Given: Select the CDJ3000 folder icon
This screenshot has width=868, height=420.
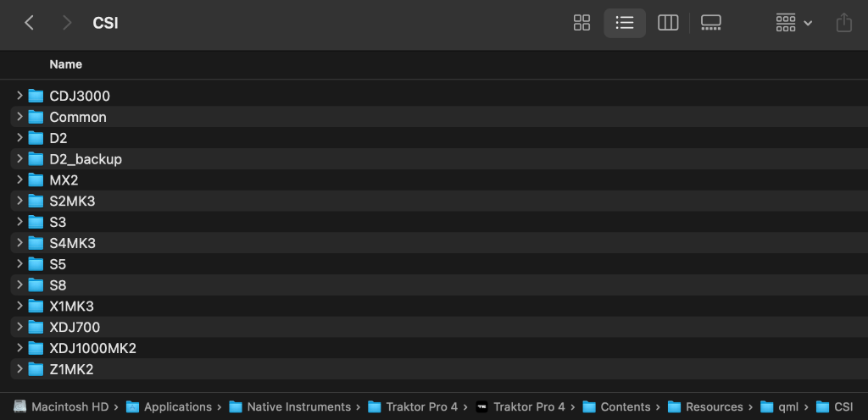Looking at the screenshot, I should coord(36,97).
